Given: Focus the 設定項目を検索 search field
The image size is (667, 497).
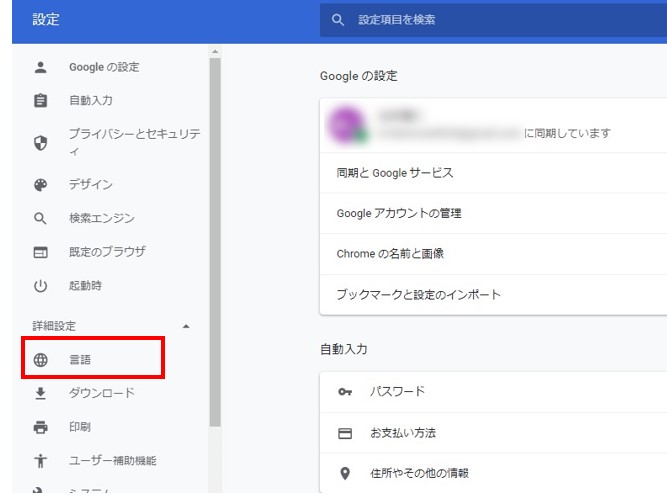Looking at the screenshot, I should click(493, 20).
